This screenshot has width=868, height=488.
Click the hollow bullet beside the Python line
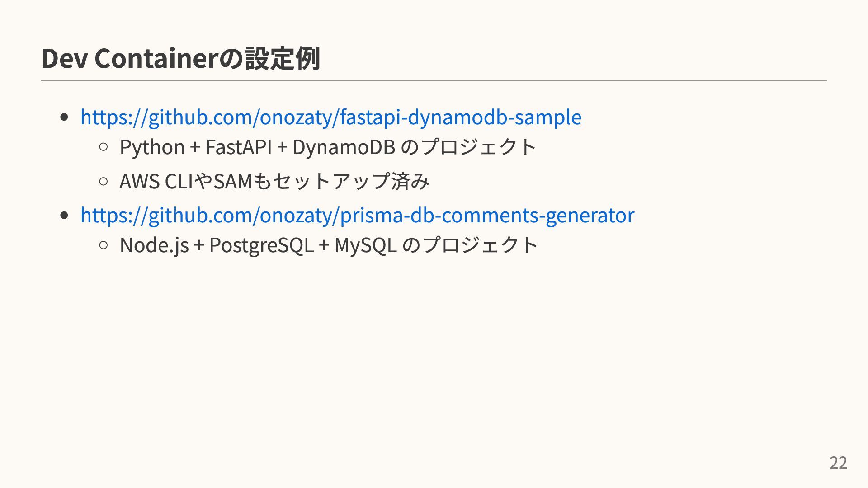(103, 147)
